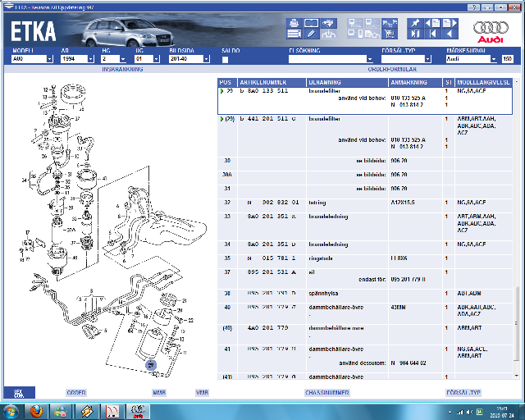Click scrollbar down arrow of parts list
The width and height of the screenshot is (525, 420).
pyautogui.click(x=517, y=376)
